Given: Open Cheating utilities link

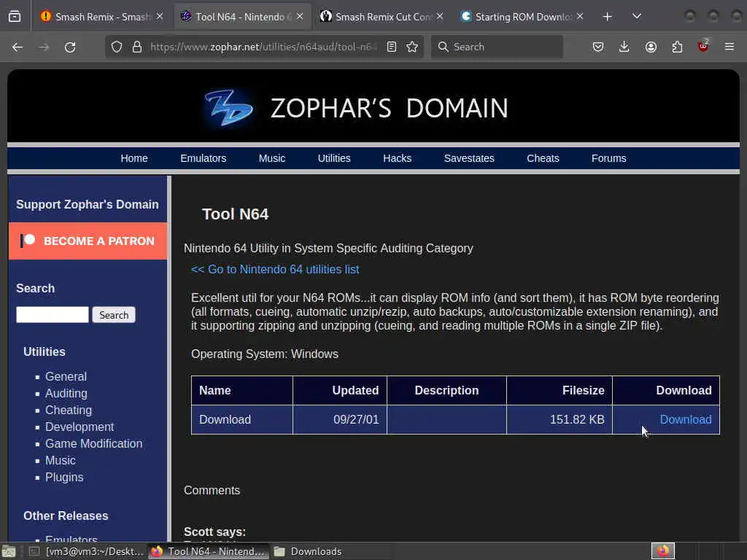Looking at the screenshot, I should point(69,410).
